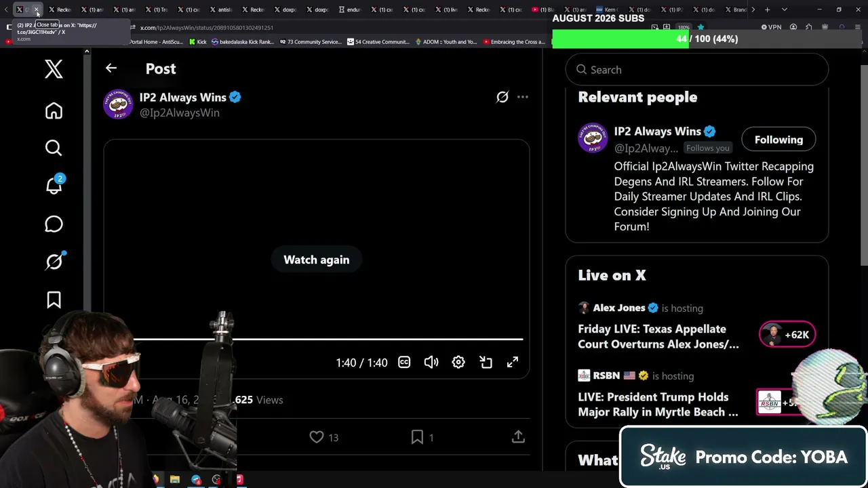Viewport: 868px width, 488px height.
Task: Mute the video with the speaker icon
Action: click(431, 363)
